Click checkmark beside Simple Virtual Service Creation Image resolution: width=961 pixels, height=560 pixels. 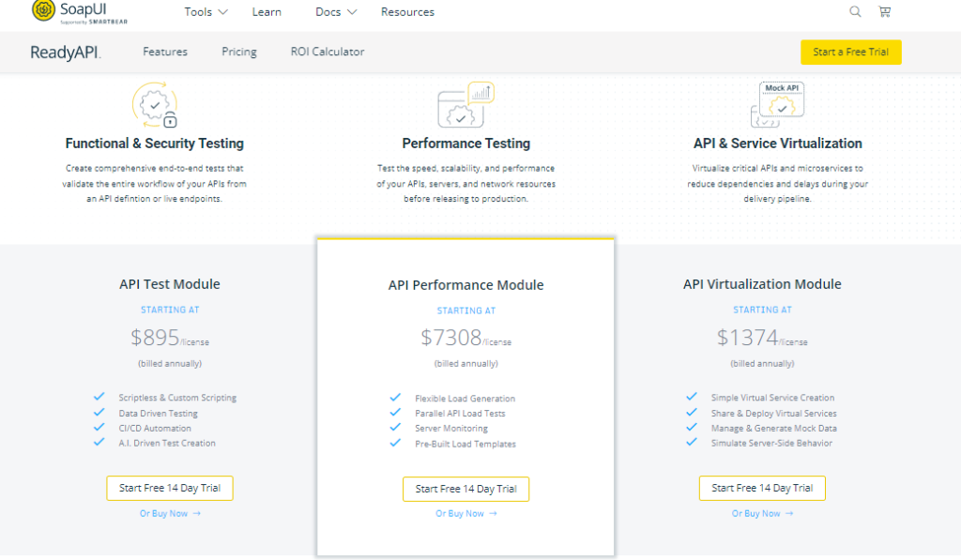point(692,397)
